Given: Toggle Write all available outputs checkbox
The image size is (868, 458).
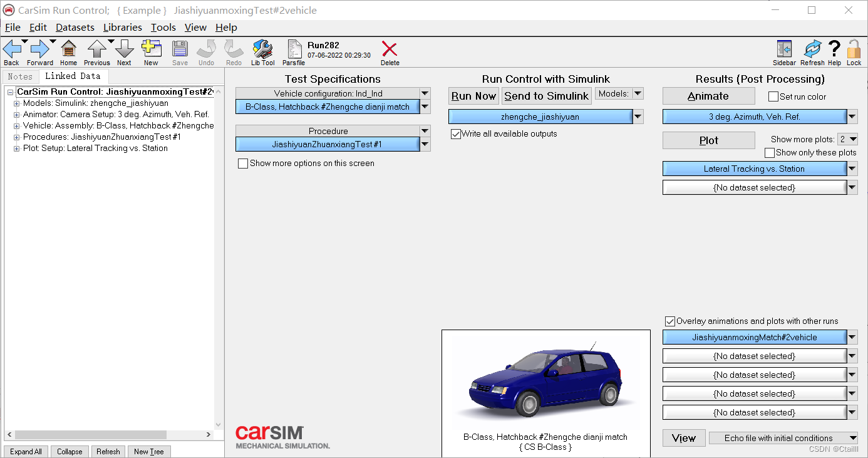Looking at the screenshot, I should (x=456, y=134).
